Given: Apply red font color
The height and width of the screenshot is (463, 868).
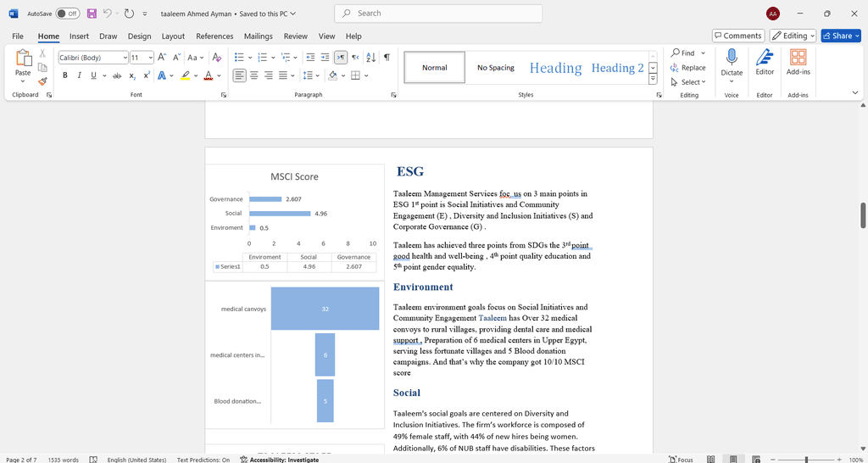Looking at the screenshot, I should [x=209, y=75].
